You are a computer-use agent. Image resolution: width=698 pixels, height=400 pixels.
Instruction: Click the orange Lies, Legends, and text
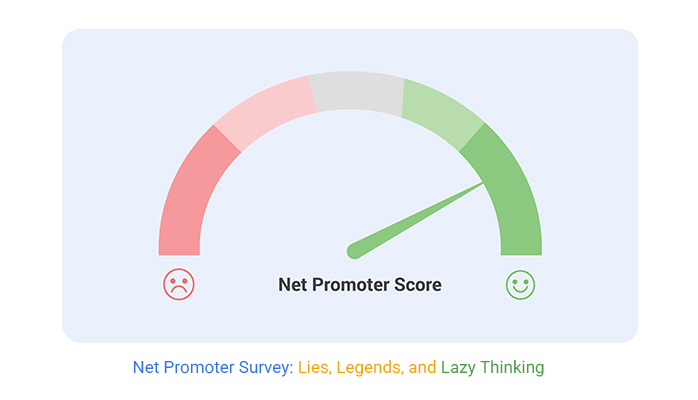click(367, 368)
